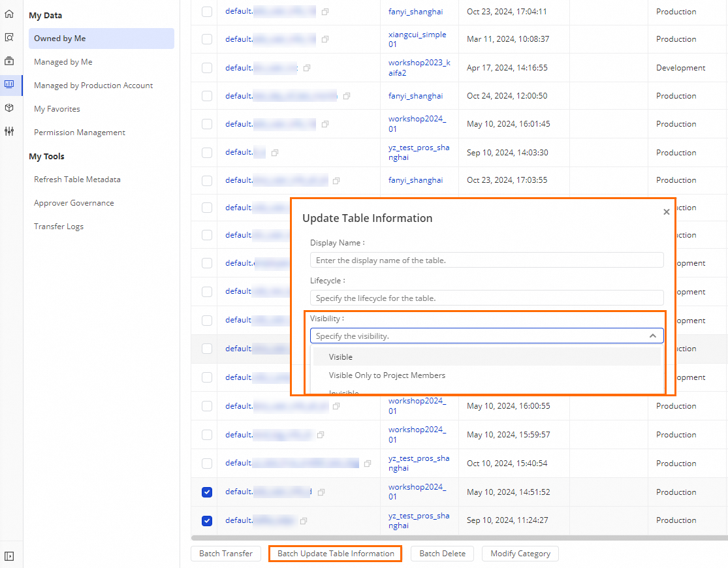Show My Favorites

pos(57,108)
